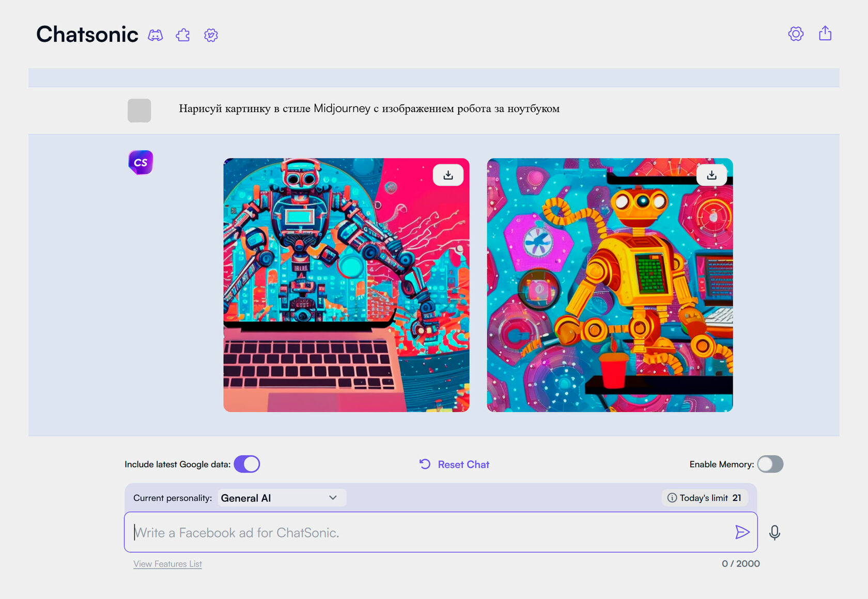868x599 pixels.
Task: Toggle Include latest Google data switch
Action: [247, 464]
